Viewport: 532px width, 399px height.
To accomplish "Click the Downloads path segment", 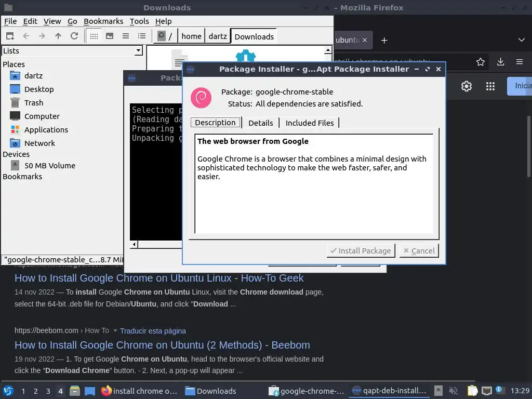I will click(x=254, y=36).
